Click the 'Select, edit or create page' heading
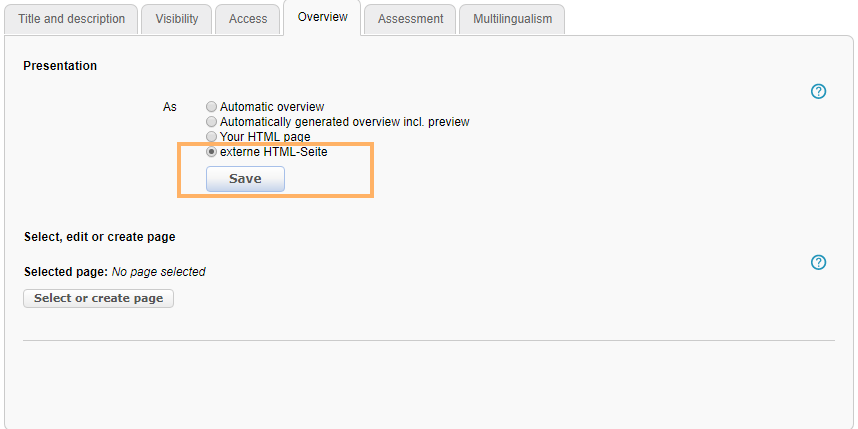 pyautogui.click(x=99, y=237)
